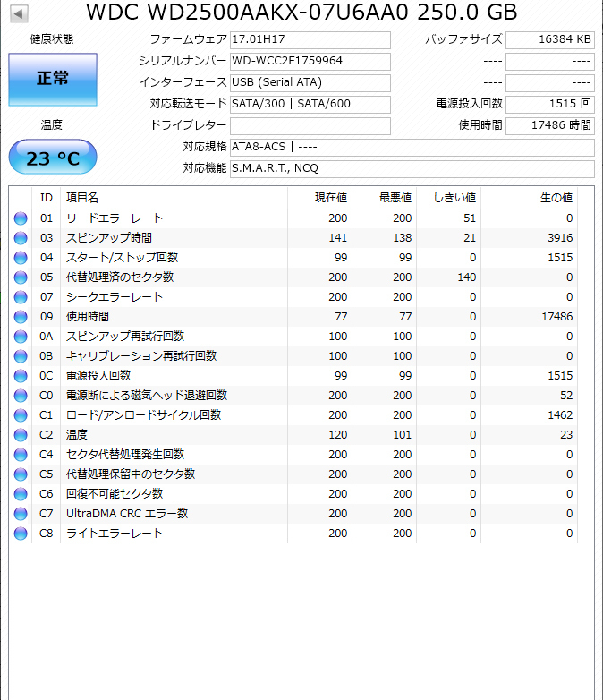Click the status icon for ID C5 row
603x700 pixels.
[x=21, y=474]
